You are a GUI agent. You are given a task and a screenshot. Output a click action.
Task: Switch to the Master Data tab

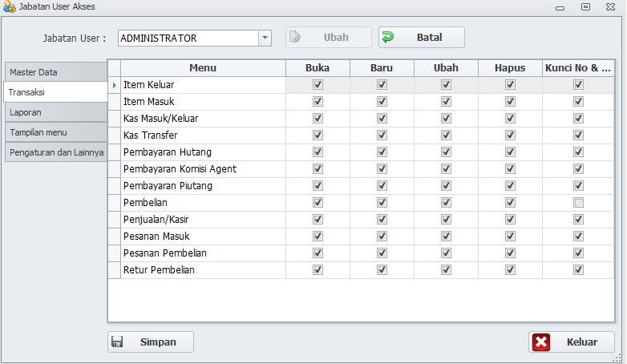tap(55, 72)
